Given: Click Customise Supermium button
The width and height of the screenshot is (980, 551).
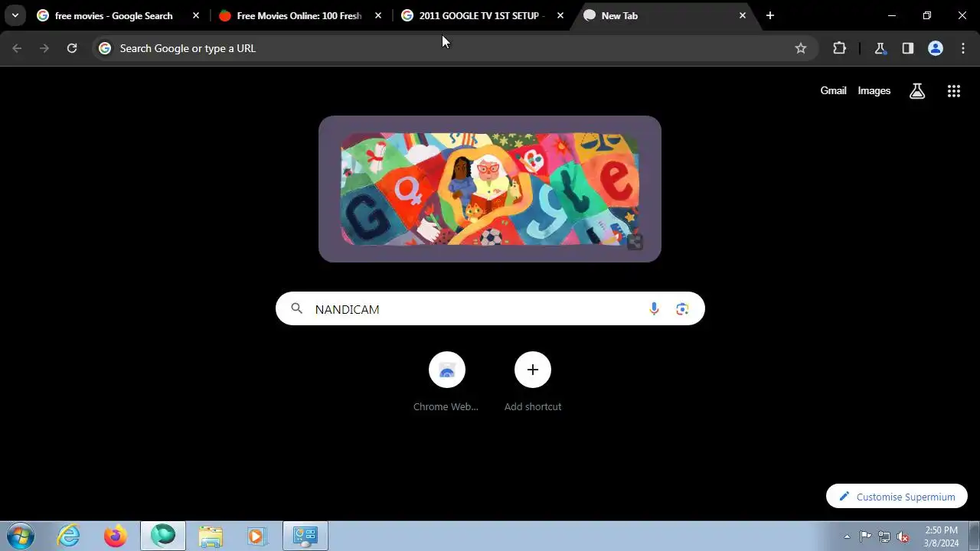Looking at the screenshot, I should click(897, 497).
